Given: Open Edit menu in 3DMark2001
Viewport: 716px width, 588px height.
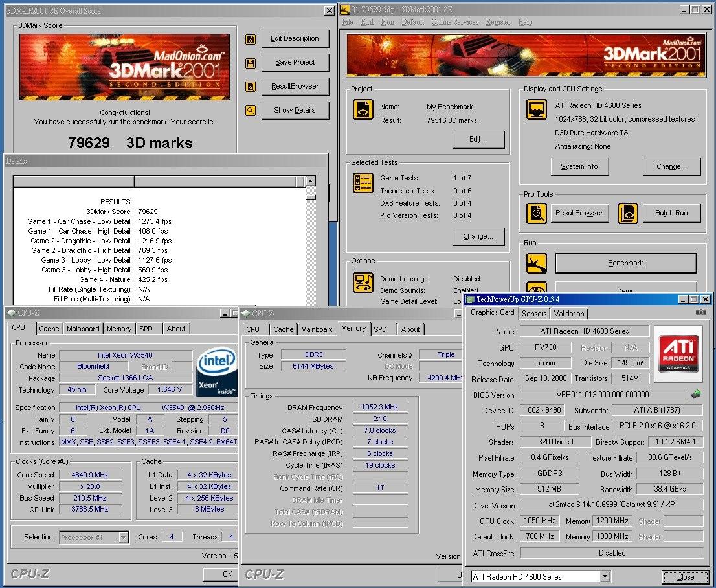Looking at the screenshot, I should click(x=367, y=22).
